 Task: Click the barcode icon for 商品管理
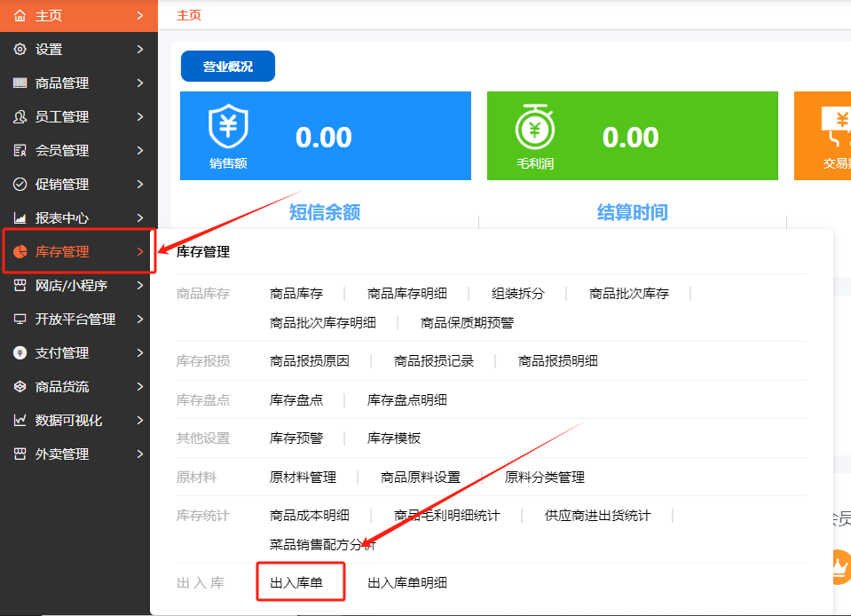pos(20,83)
